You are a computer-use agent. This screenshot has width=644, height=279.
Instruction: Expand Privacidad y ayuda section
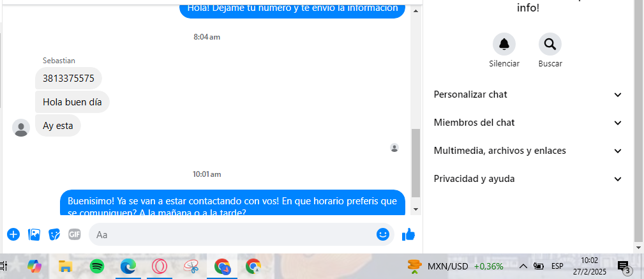pyautogui.click(x=528, y=179)
